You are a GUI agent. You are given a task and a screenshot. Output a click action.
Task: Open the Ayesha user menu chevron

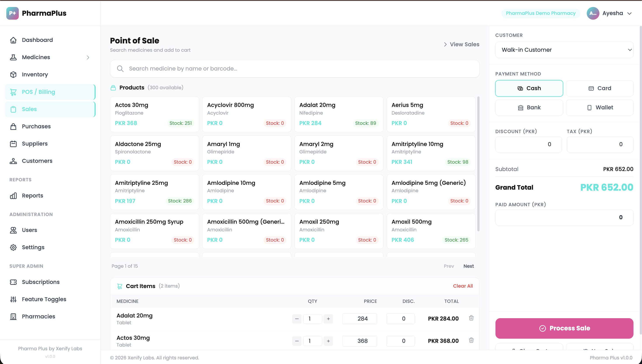coord(630,13)
